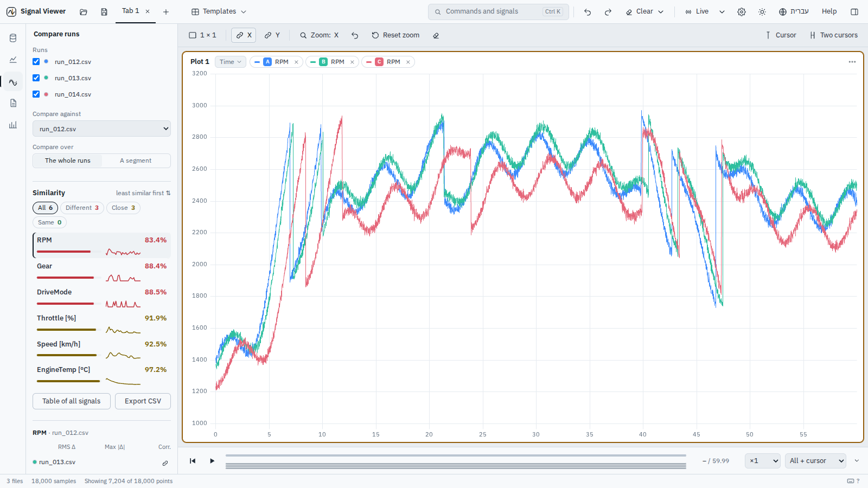Expand the Clear dropdown arrow
868x488 pixels.
point(661,11)
